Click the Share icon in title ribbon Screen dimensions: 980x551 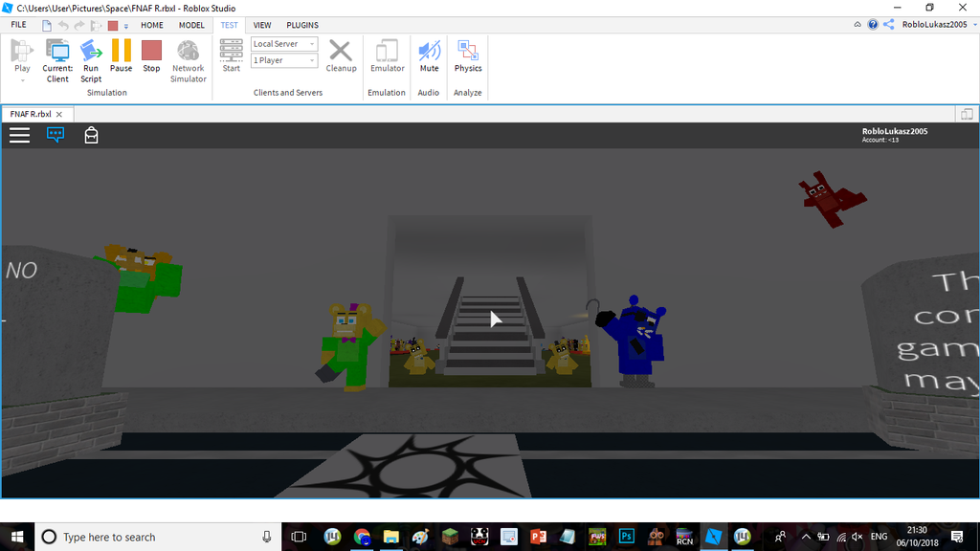(889, 25)
